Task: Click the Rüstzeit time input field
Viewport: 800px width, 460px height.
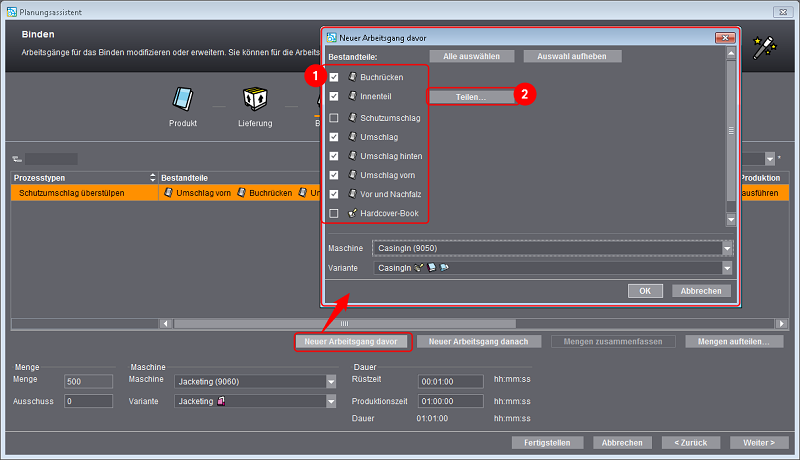Action: [449, 381]
